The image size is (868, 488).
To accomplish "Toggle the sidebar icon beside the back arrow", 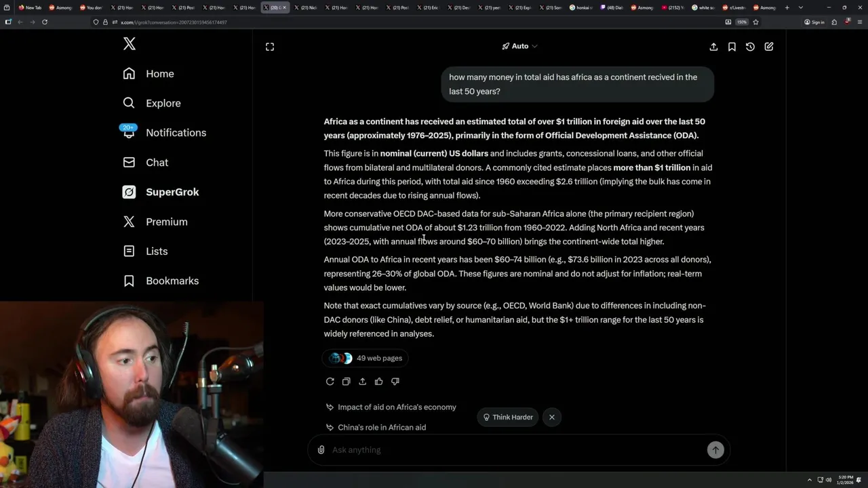I will pos(7,22).
